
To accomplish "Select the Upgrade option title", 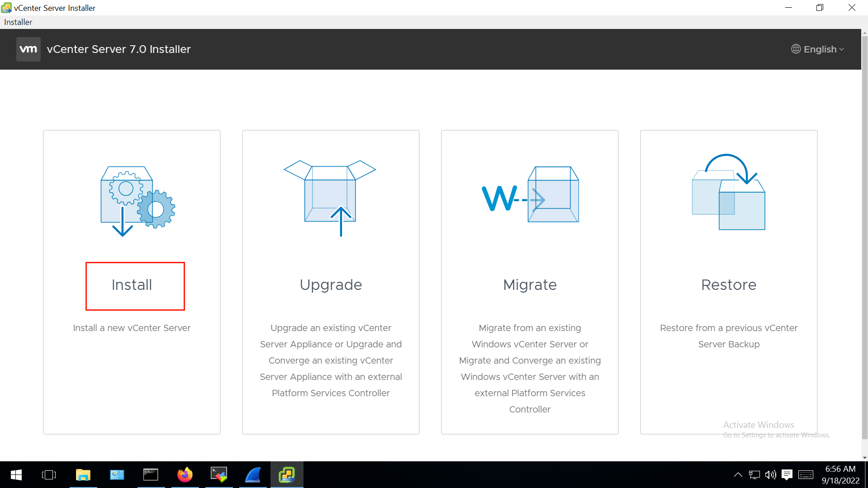I will tap(331, 285).
